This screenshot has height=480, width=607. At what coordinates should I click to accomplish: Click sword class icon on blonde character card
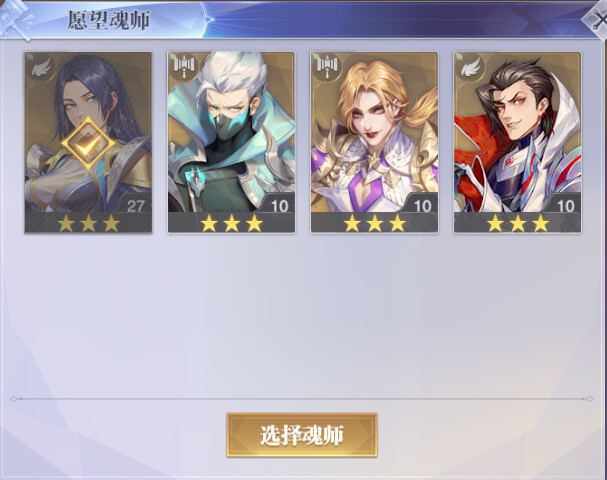[x=328, y=67]
